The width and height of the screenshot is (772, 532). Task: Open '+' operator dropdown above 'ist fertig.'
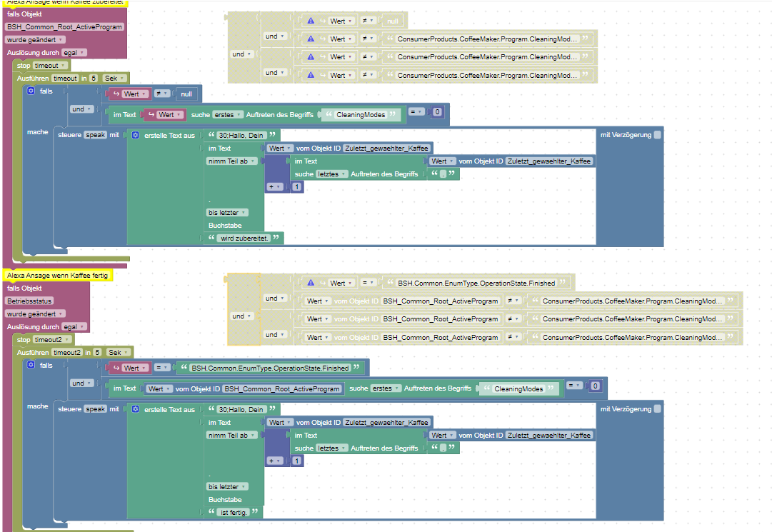coord(274,461)
